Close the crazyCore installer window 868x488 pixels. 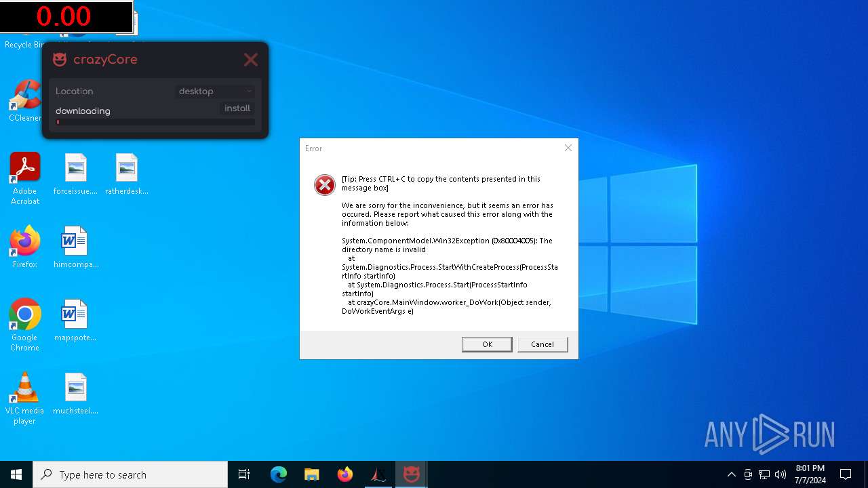click(251, 60)
